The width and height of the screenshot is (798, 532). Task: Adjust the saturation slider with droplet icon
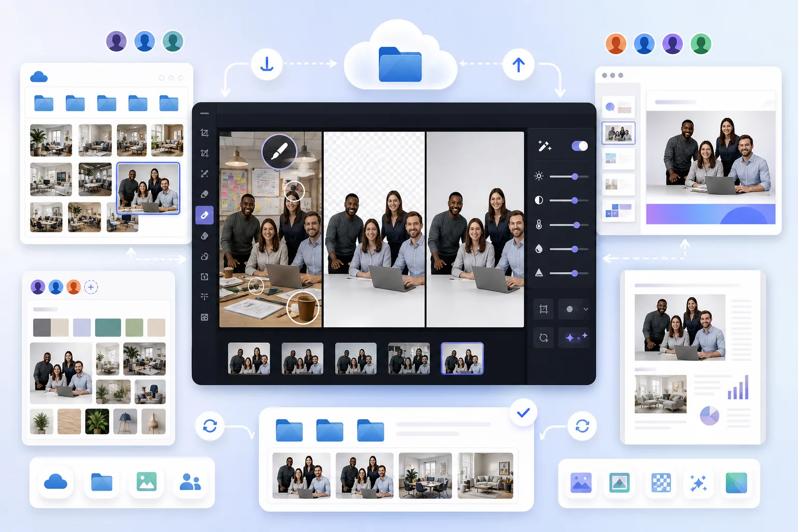point(568,249)
